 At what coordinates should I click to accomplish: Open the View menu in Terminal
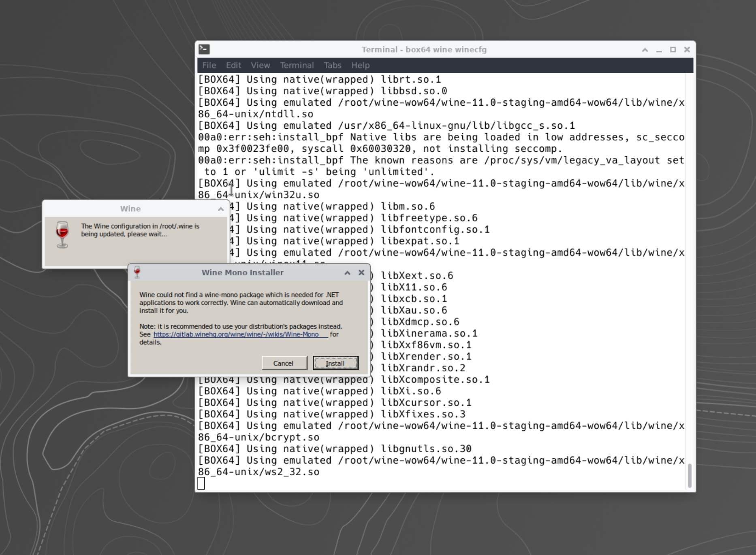pos(260,65)
